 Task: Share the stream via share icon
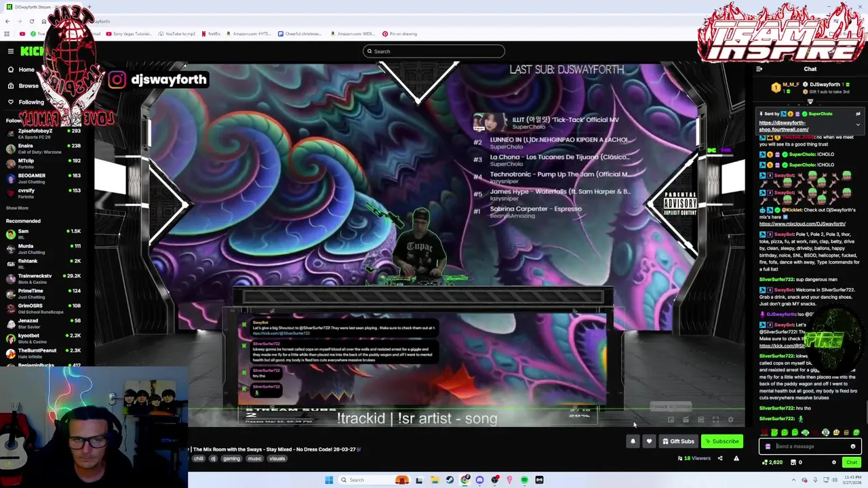point(720,458)
